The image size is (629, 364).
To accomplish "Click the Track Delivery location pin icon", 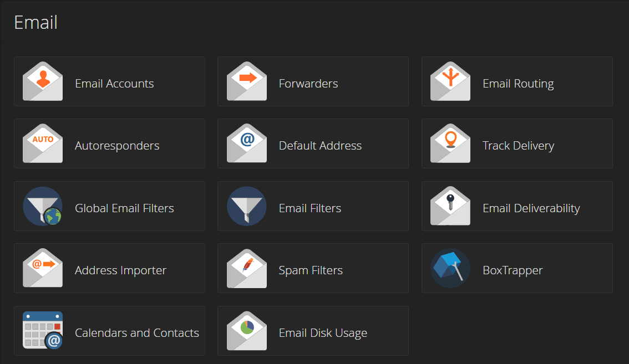I will tap(450, 143).
